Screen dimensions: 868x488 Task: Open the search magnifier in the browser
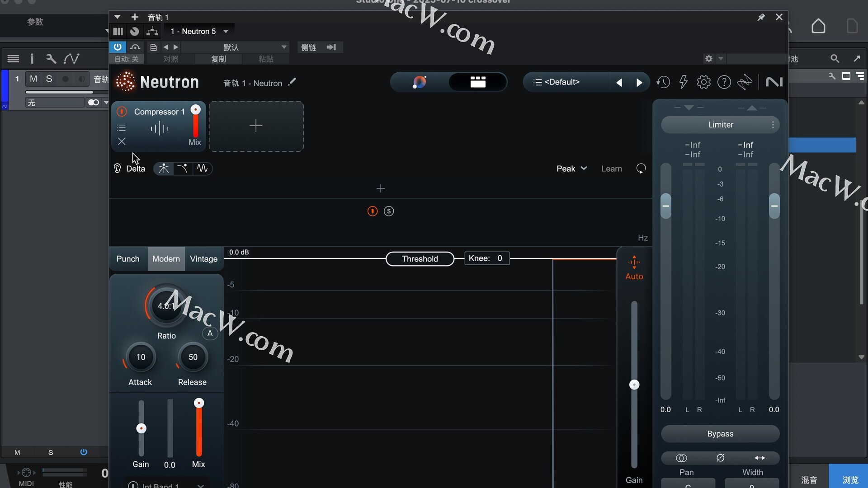pos(835,59)
